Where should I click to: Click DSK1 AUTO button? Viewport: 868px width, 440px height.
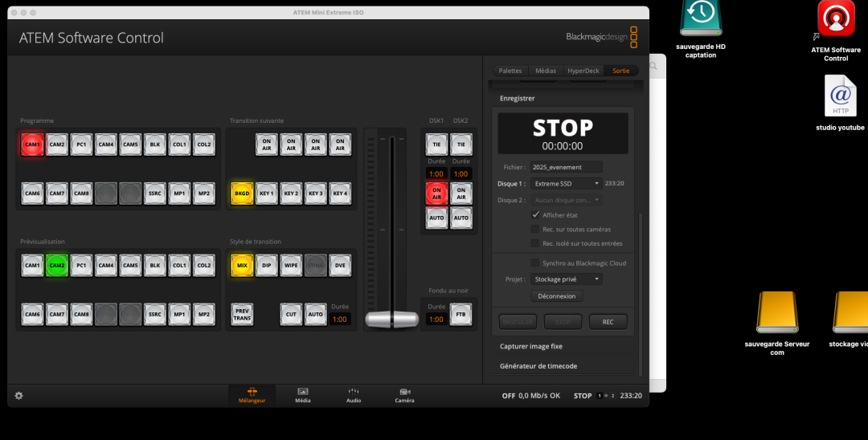436,218
